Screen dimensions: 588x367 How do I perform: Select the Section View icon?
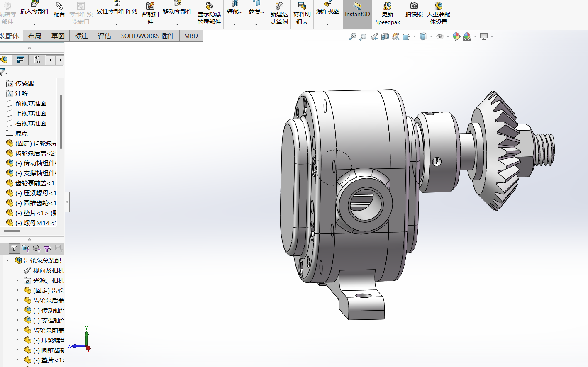(385, 36)
